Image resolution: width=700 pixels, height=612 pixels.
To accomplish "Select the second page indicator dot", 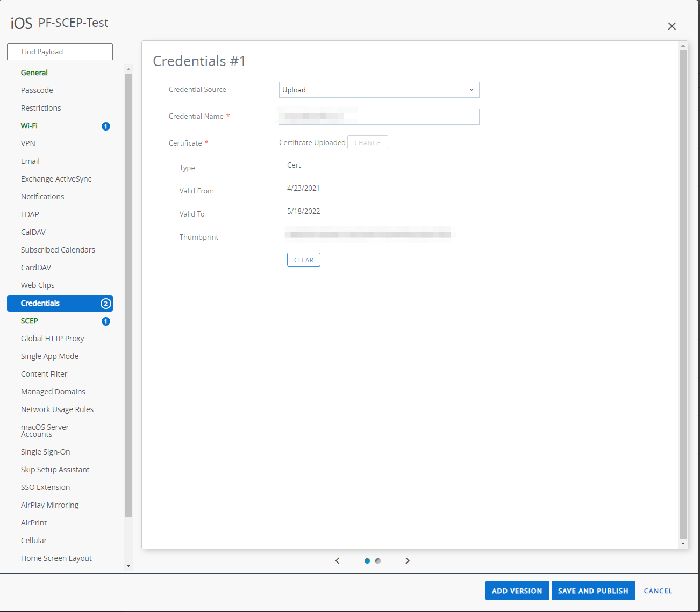I will tap(378, 560).
